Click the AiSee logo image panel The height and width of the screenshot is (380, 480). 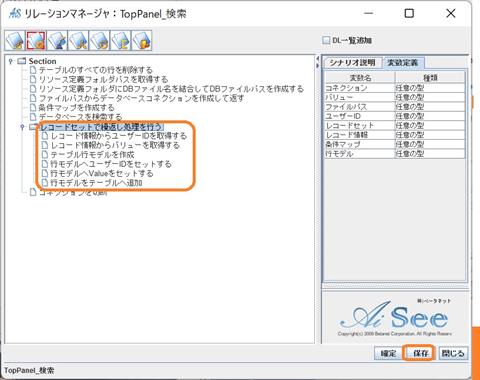click(x=395, y=318)
